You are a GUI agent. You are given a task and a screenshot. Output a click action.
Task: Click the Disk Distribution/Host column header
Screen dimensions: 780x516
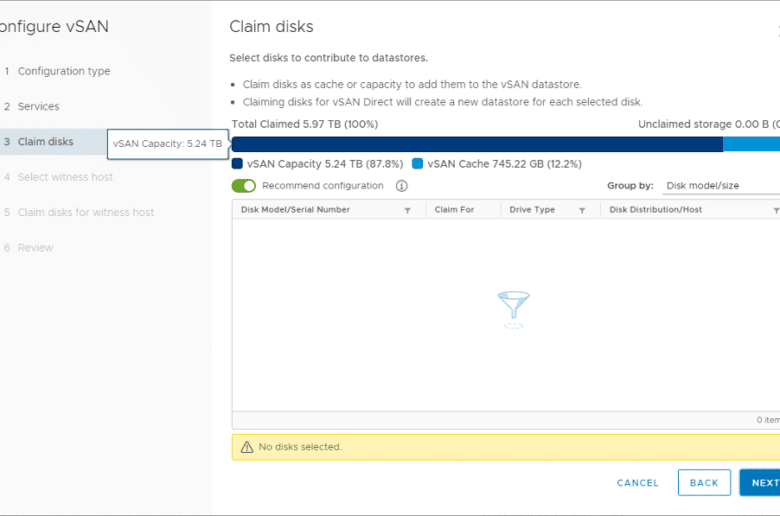point(655,210)
